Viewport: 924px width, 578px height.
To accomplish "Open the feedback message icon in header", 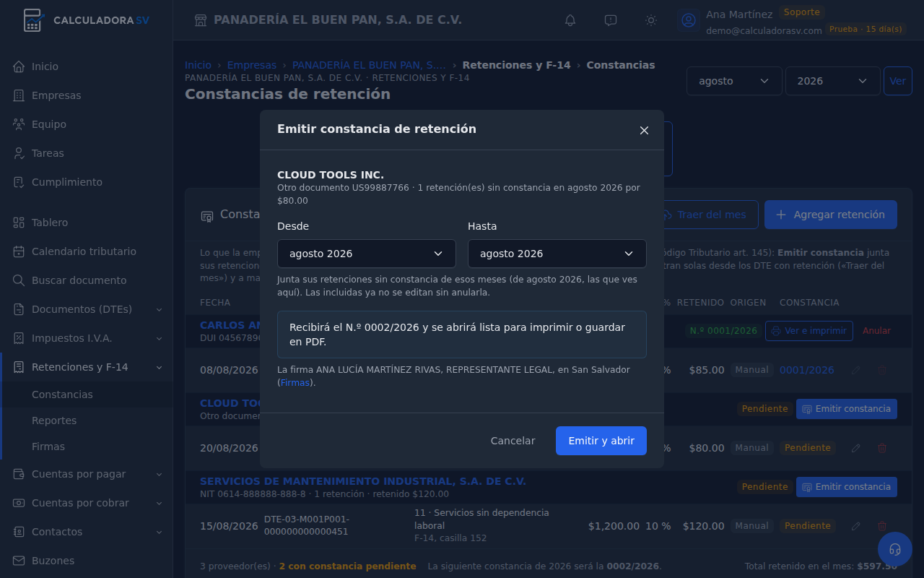I will [x=611, y=20].
